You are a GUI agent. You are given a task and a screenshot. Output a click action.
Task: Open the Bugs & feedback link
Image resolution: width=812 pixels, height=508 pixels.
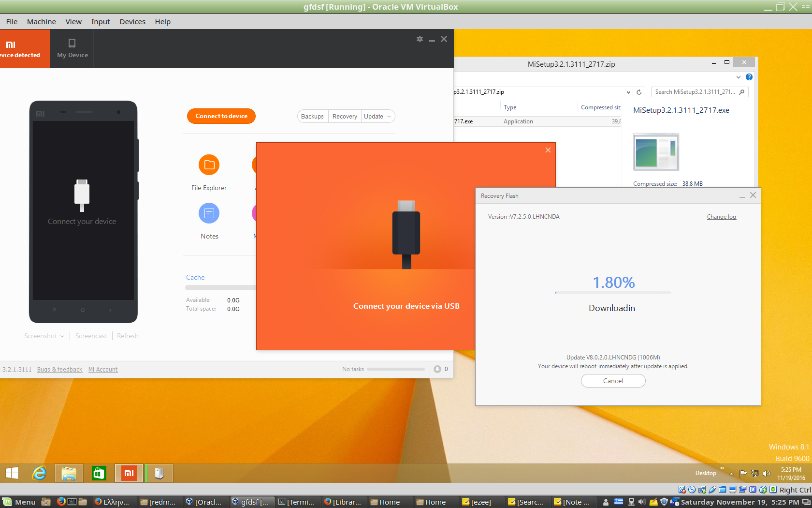[x=59, y=370]
